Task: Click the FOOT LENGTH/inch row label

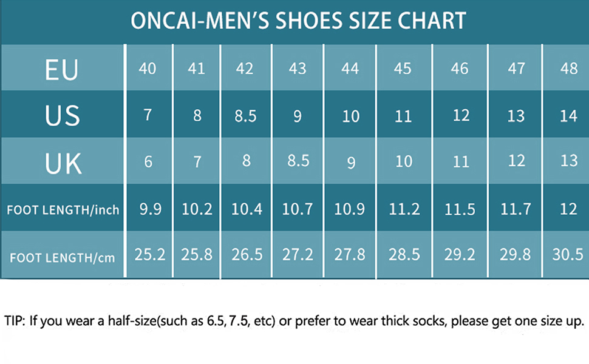Action: pos(63,210)
